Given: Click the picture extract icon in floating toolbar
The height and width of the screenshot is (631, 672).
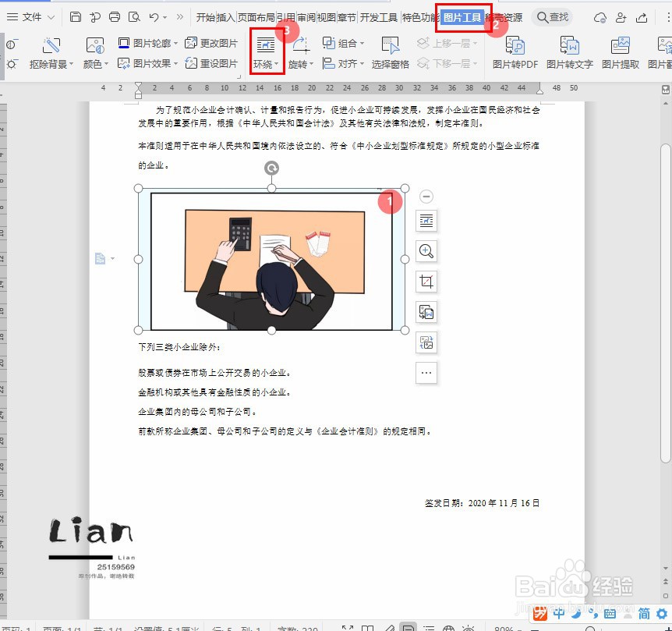Looking at the screenshot, I should pos(426,342).
